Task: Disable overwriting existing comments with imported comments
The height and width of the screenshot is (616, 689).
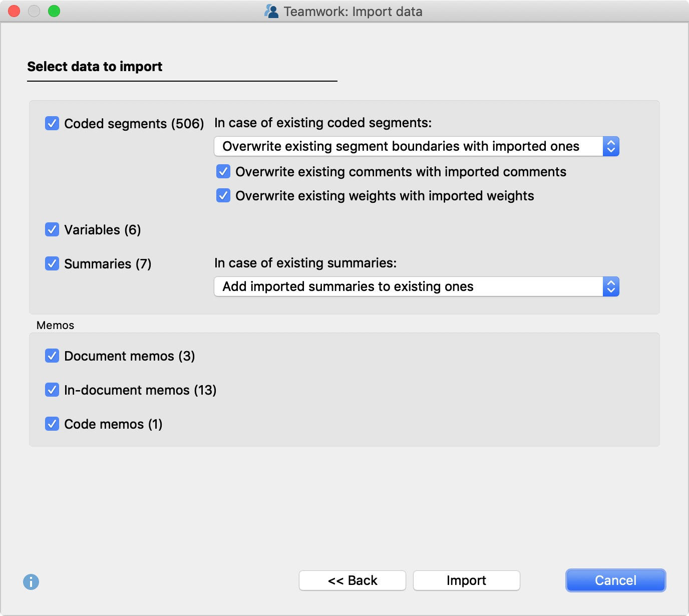Action: click(223, 171)
